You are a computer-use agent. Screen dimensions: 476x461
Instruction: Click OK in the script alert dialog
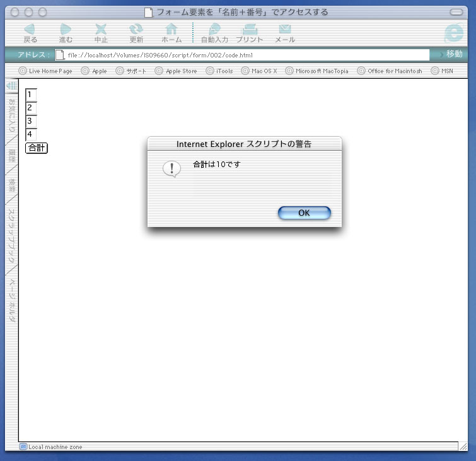click(304, 213)
